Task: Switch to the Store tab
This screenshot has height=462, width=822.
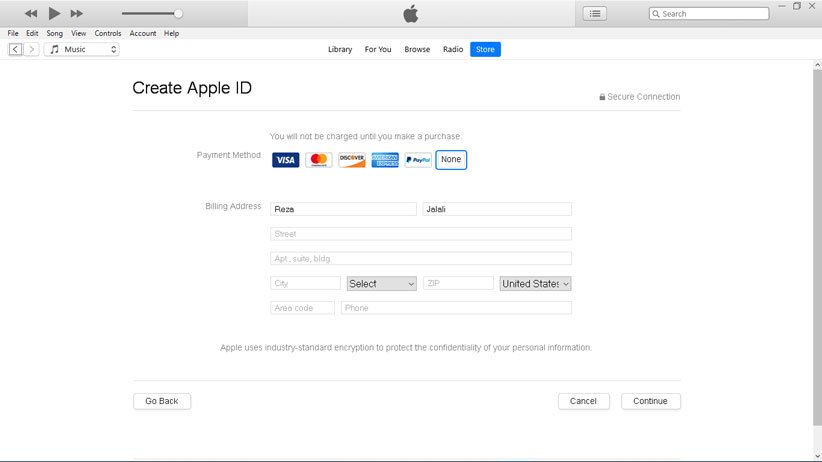Action: click(485, 49)
